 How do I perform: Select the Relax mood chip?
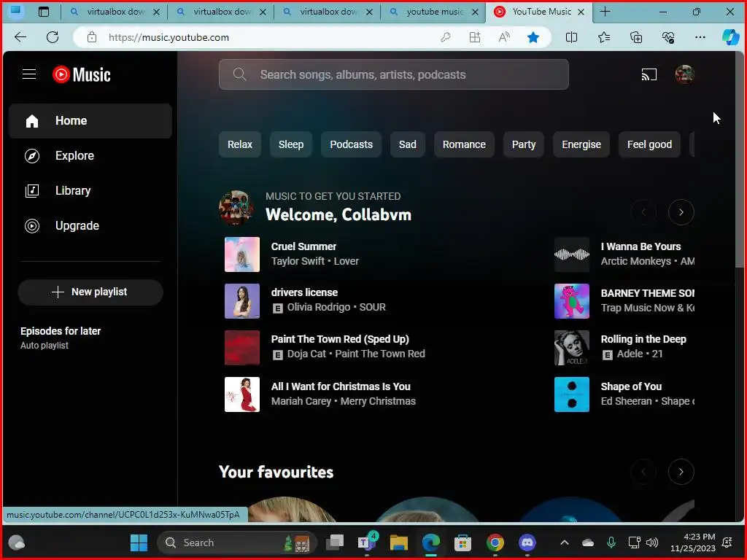(239, 144)
